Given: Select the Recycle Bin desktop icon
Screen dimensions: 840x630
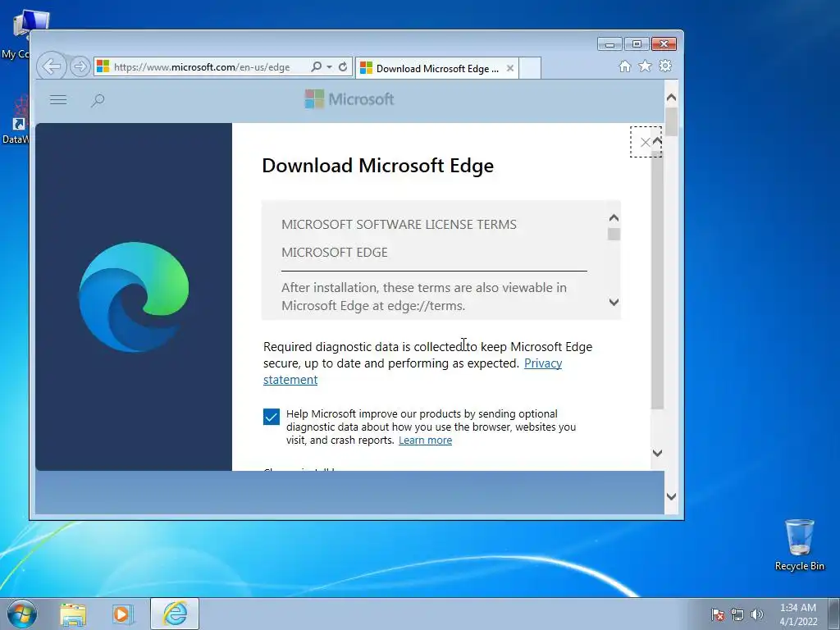Looking at the screenshot, I should point(799,545).
